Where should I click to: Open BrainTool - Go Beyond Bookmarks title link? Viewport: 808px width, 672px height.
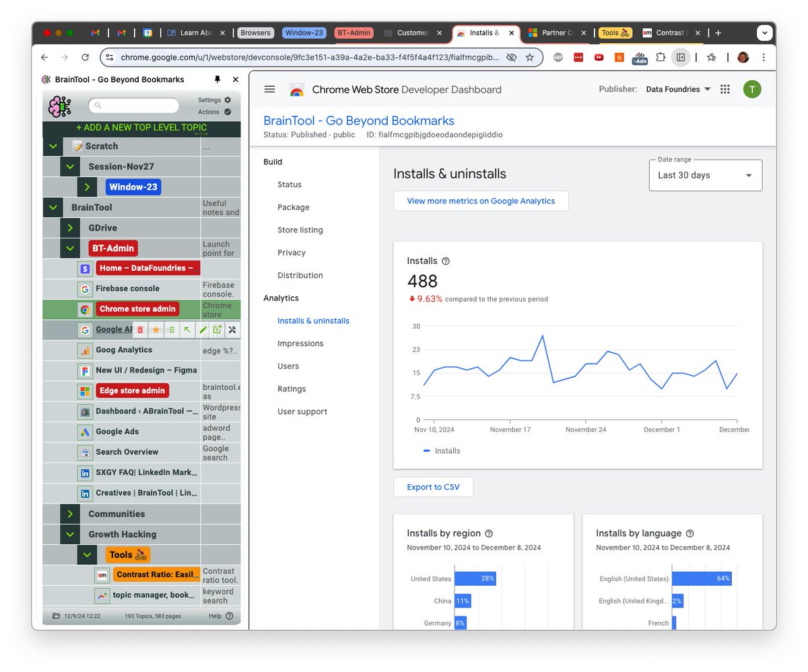point(359,121)
